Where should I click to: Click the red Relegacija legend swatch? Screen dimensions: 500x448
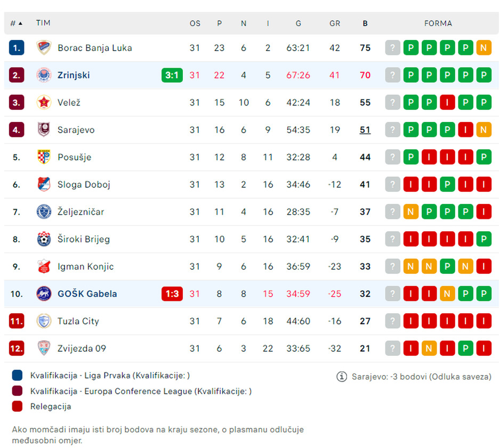tap(18, 406)
